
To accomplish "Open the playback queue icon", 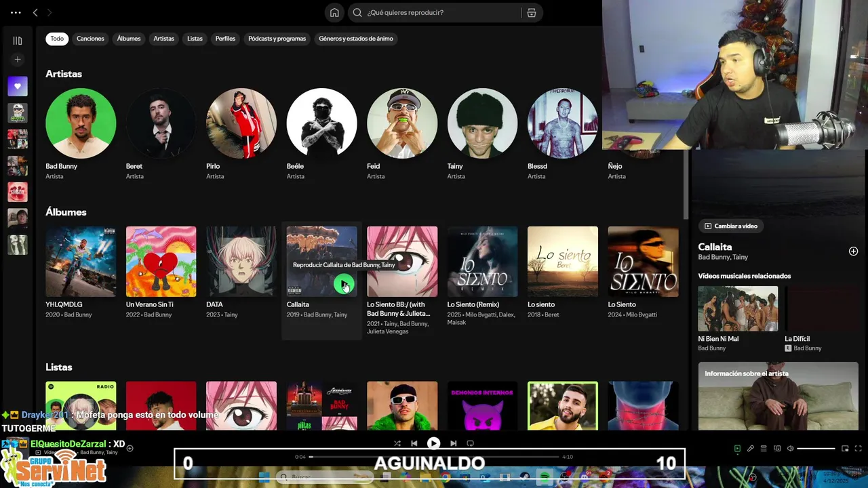I will (764, 449).
